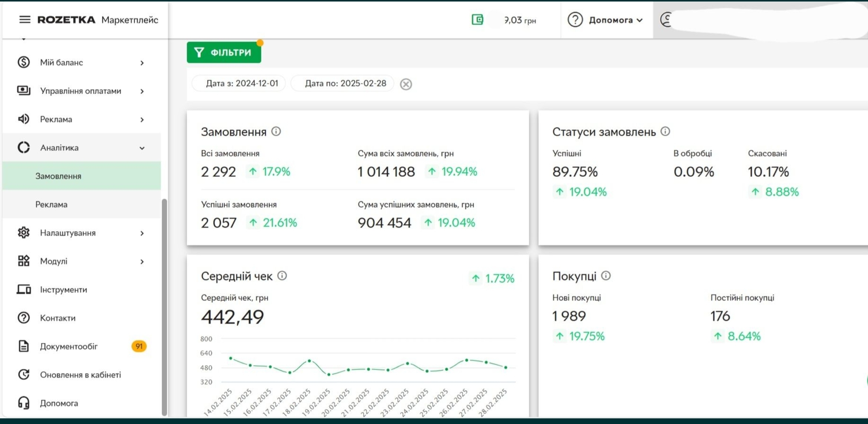Expand the Мій баланс submenu arrow
The height and width of the screenshot is (424, 868).
pyautogui.click(x=142, y=63)
